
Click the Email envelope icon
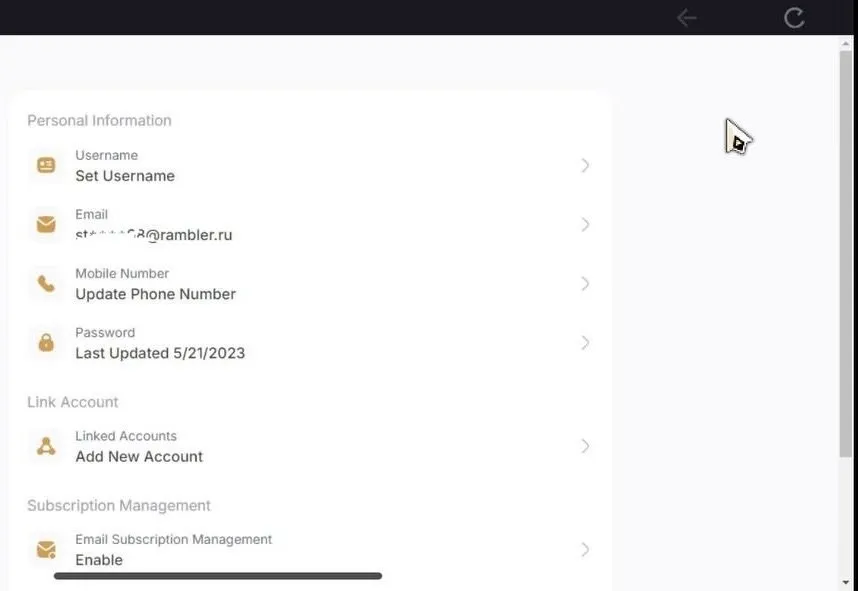[46, 224]
